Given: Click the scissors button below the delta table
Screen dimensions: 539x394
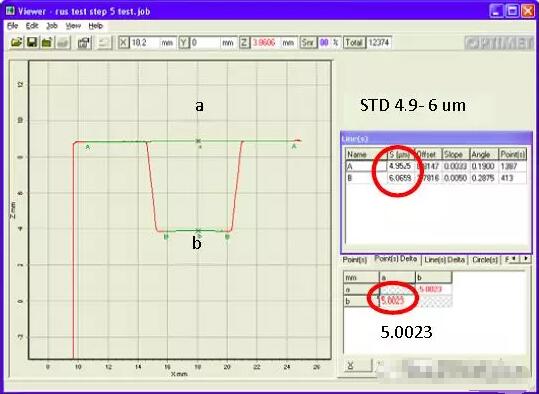Looking at the screenshot, I should [358, 365].
